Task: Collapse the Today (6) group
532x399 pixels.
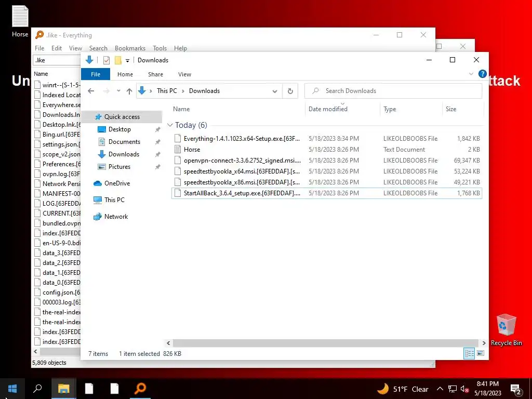Action: click(x=170, y=125)
